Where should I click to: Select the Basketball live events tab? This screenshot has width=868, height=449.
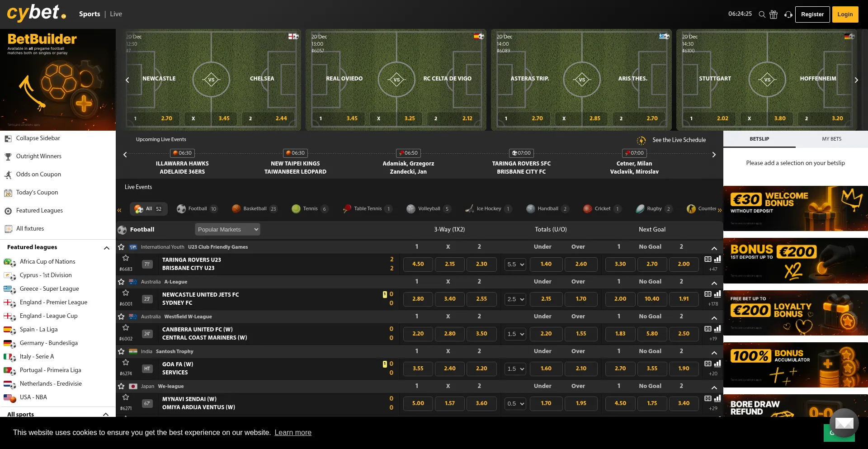254,208
